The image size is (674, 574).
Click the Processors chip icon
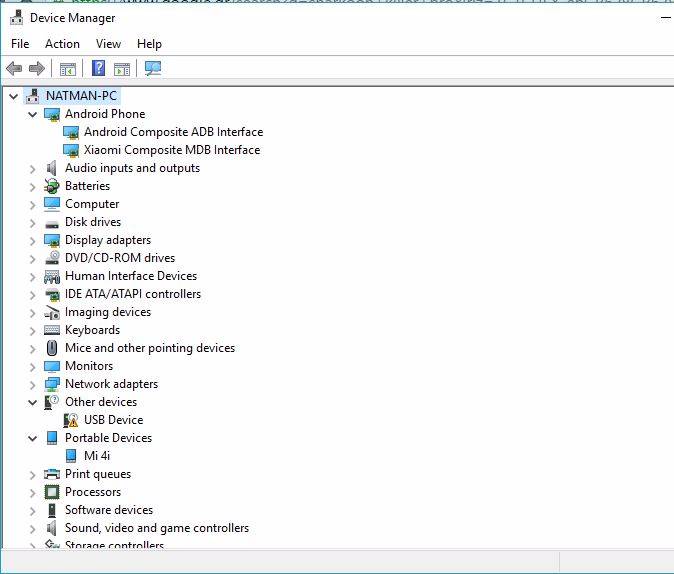(x=52, y=492)
